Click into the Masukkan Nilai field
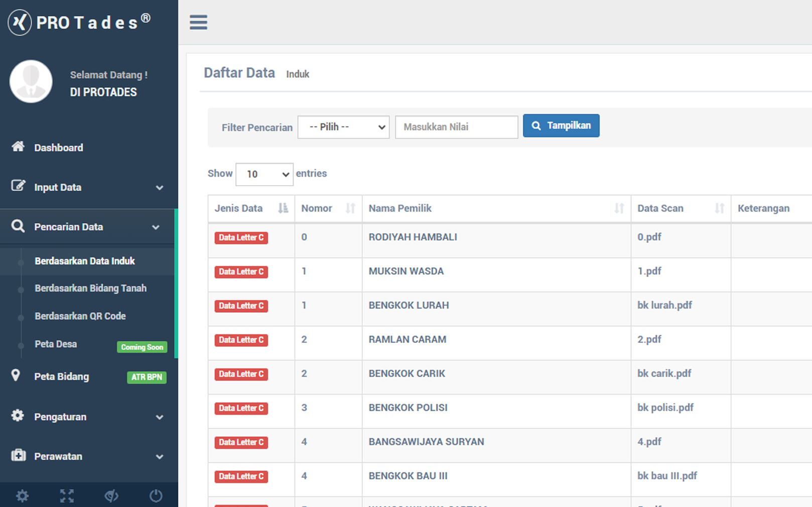 click(x=457, y=127)
